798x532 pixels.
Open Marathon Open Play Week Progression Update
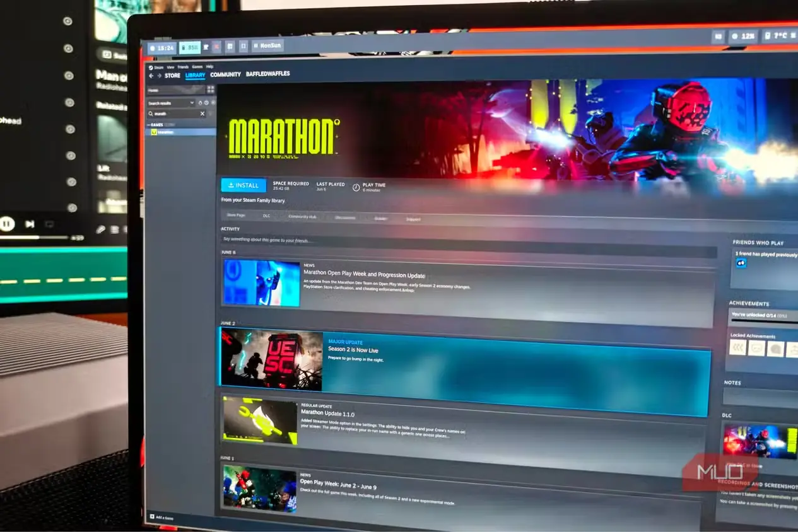coord(364,275)
